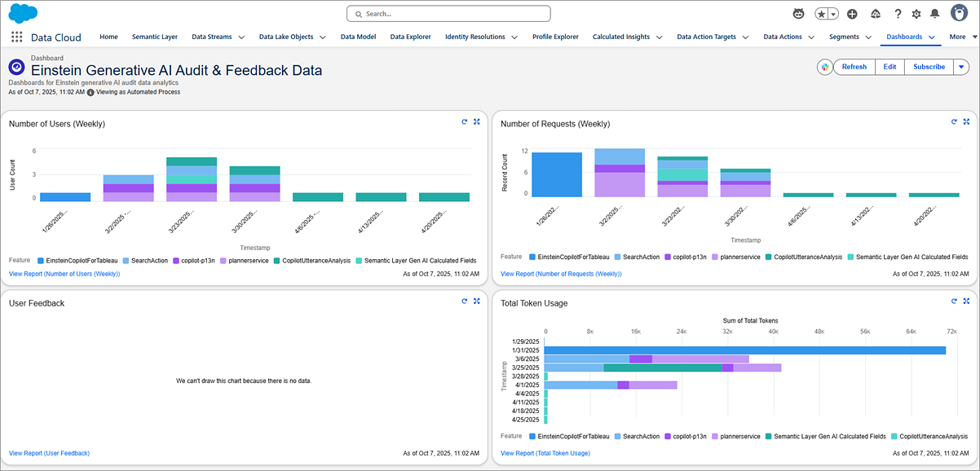Open the Dashboards dropdown
980x471 pixels.
click(x=932, y=37)
